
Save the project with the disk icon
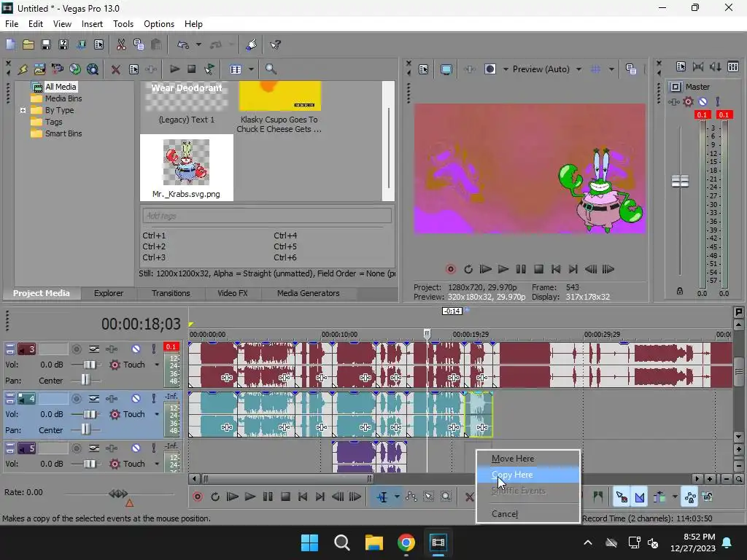(x=46, y=44)
